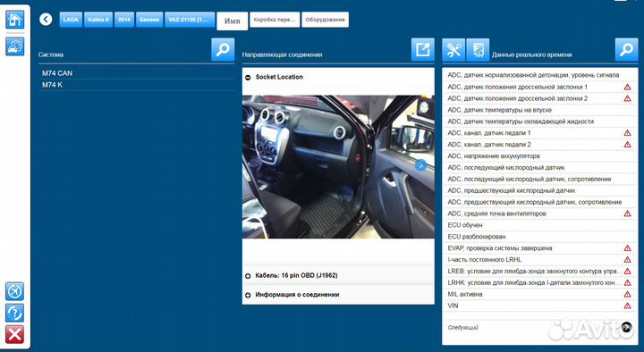Select the 2014 year breadcrumb
This screenshot has width=644, height=352.
click(124, 20)
